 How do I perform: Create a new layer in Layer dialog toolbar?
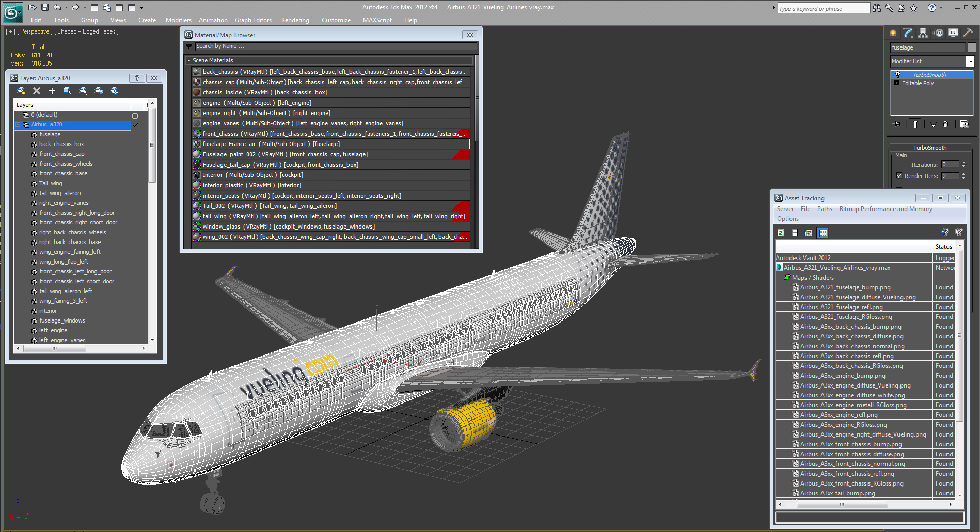[21, 91]
